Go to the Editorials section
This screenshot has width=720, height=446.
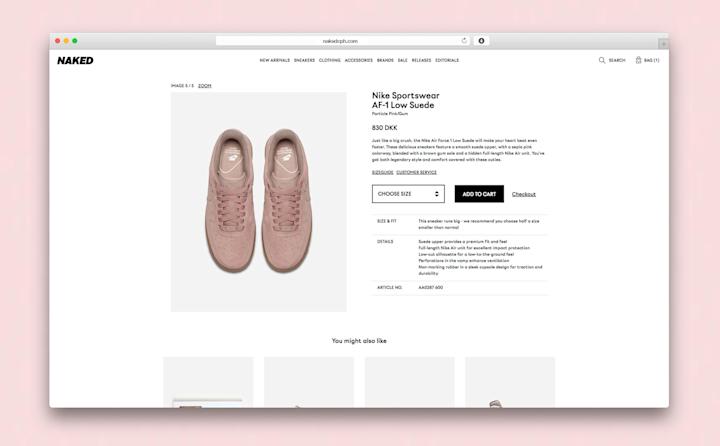pos(447,60)
